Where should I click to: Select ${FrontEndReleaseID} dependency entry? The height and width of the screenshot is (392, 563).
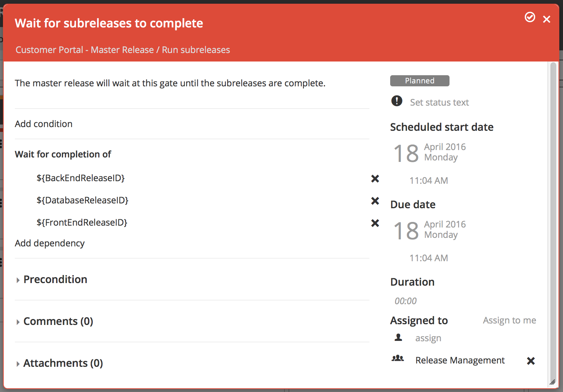coord(82,223)
